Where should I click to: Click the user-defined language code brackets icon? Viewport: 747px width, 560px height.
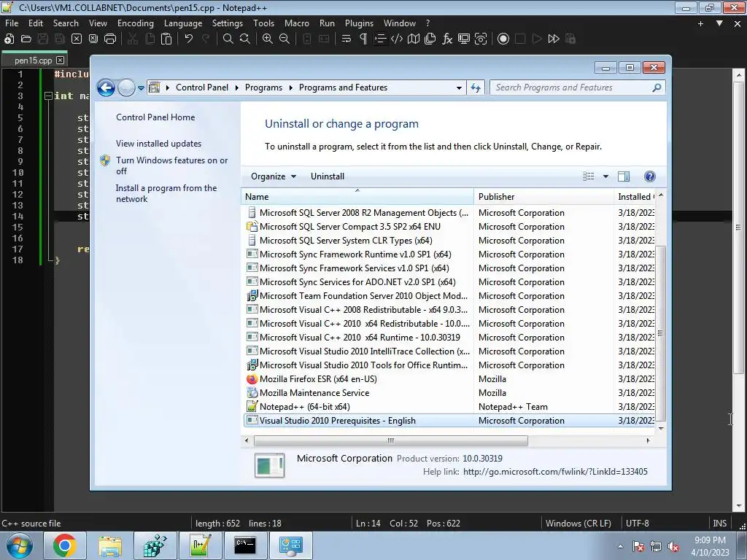pyautogui.click(x=396, y=39)
